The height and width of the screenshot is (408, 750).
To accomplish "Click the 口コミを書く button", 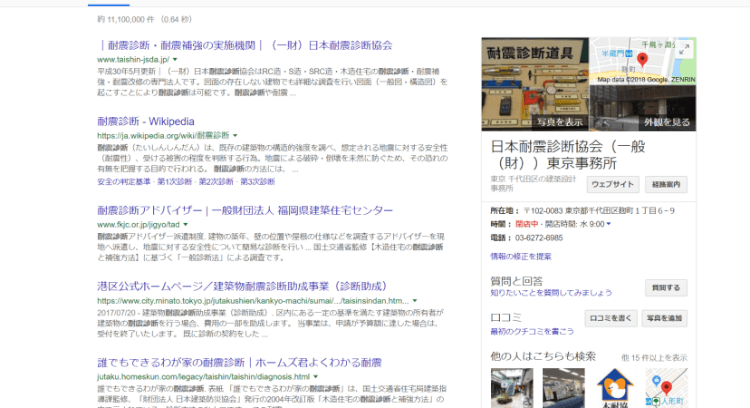I will coord(610,318).
